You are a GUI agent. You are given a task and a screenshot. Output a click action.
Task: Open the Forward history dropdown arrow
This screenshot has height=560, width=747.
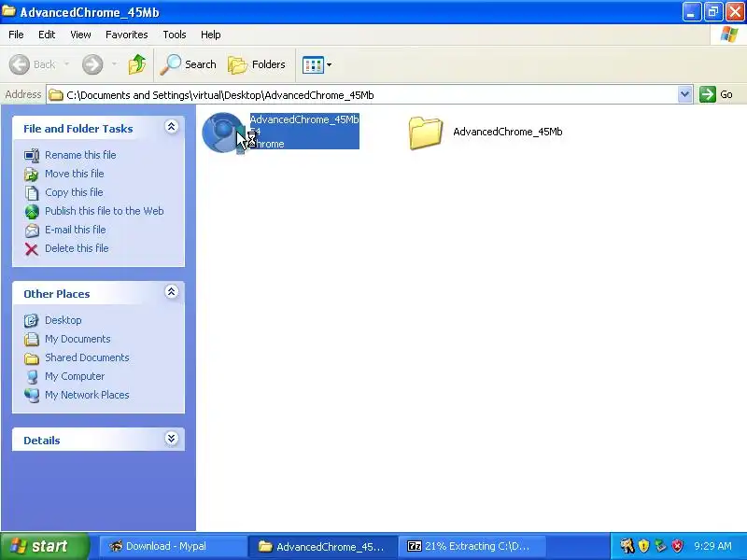pyautogui.click(x=114, y=64)
